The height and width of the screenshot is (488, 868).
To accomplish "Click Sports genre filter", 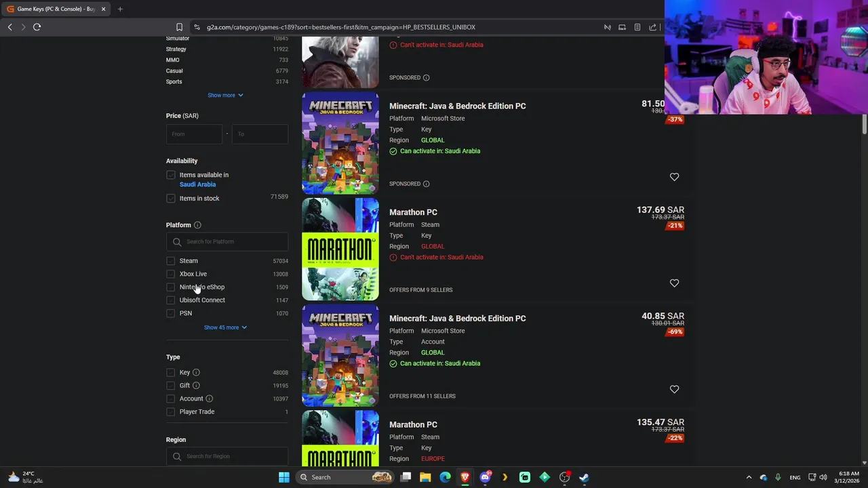I will tap(174, 82).
